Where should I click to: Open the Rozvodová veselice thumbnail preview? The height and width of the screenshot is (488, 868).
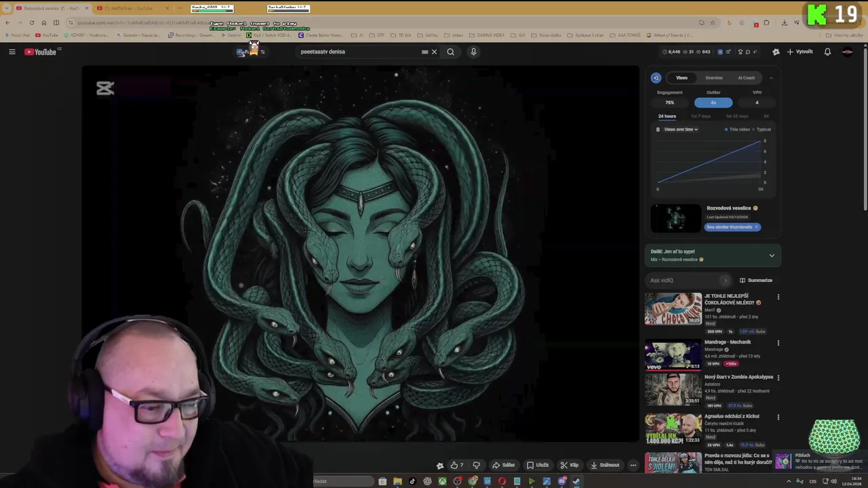point(676,218)
